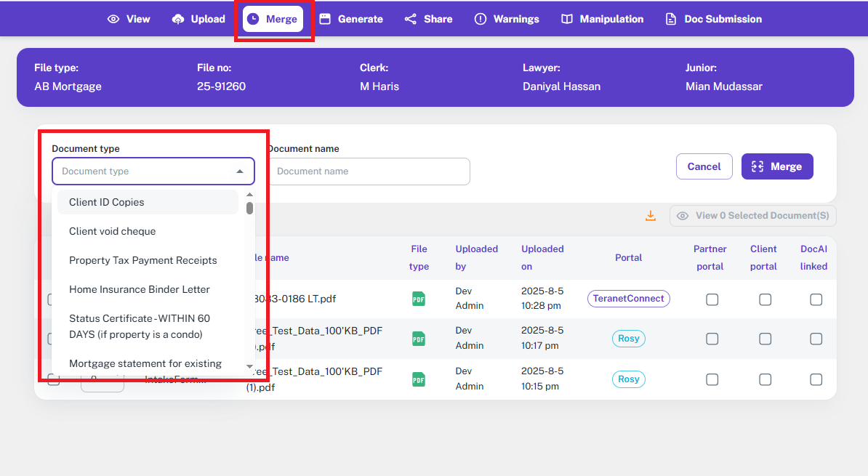Click PDF icon for 10:15 pm row
Viewport: 868px width, 476px height.
pyautogui.click(x=419, y=379)
